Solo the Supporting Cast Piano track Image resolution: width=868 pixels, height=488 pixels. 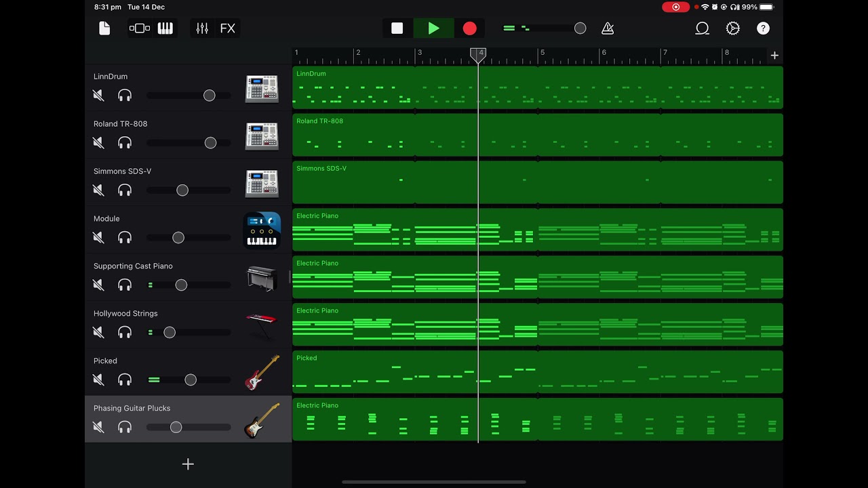[x=125, y=285]
